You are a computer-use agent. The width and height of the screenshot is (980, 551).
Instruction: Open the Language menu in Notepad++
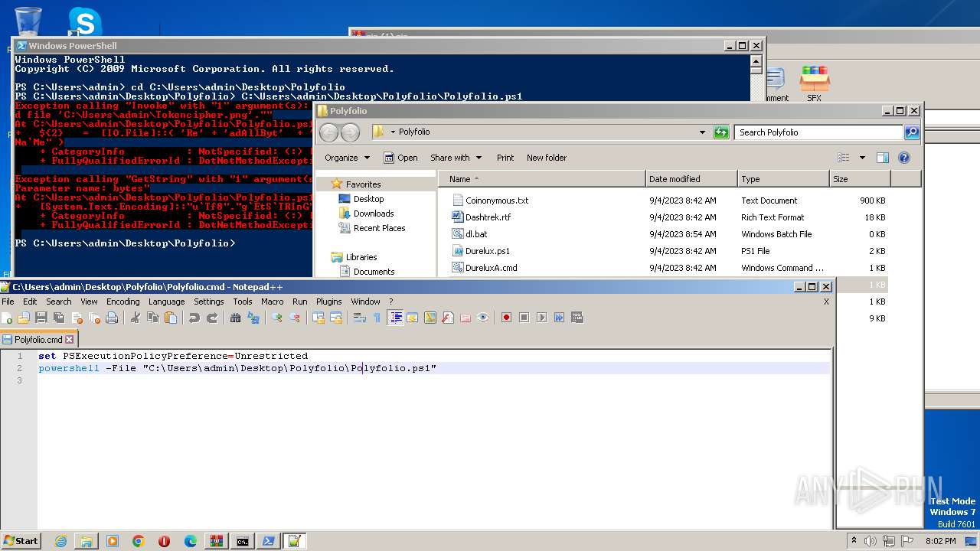tap(166, 302)
